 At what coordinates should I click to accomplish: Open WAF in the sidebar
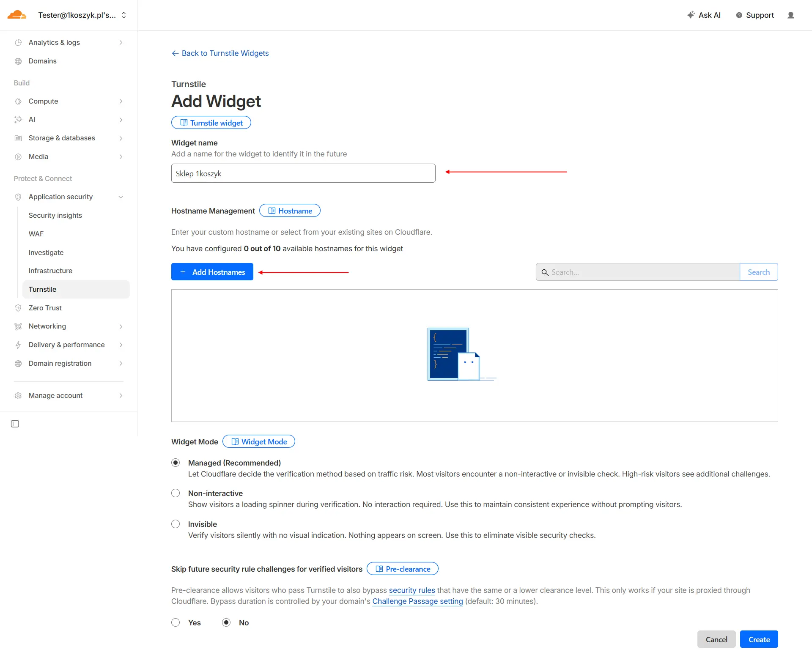click(36, 234)
